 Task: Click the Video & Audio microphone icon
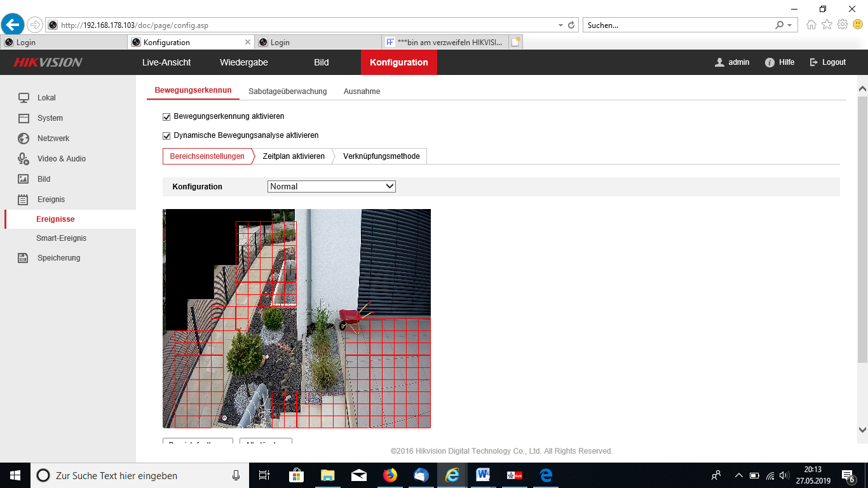24,159
